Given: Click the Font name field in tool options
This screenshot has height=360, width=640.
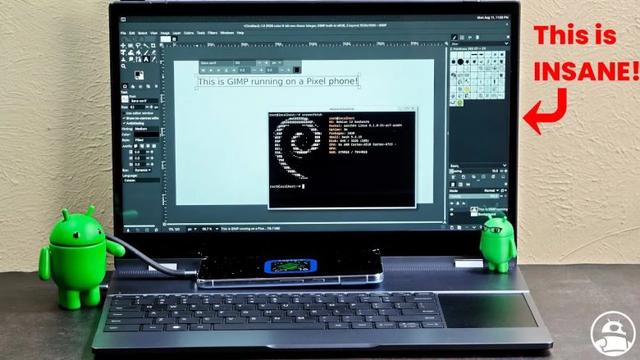Looking at the screenshot, I should click(144, 101).
